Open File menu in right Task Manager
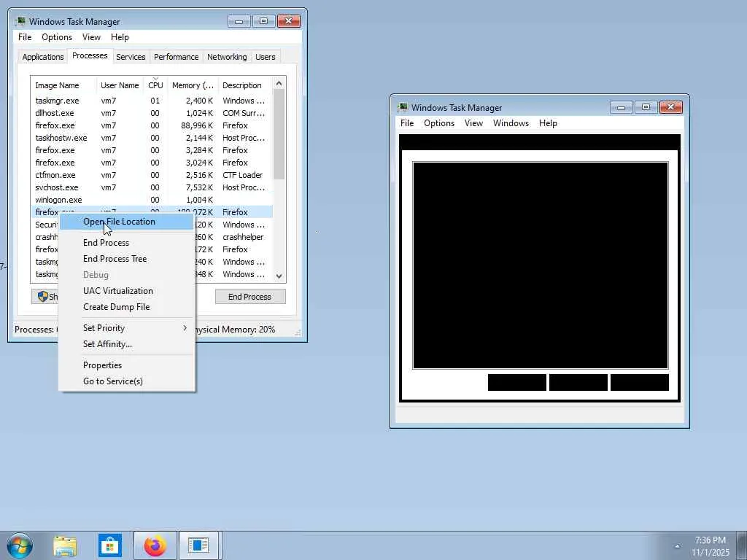Screen dimensions: 747x560 (x=407, y=122)
